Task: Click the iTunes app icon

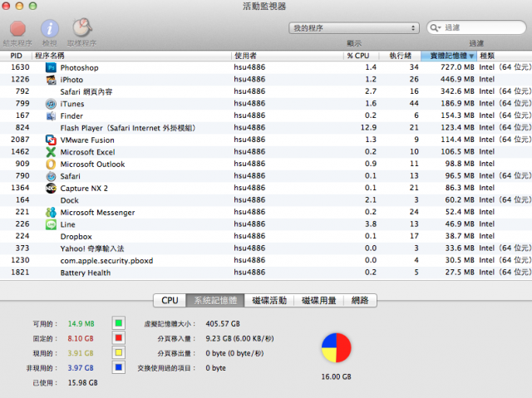Action: tap(51, 104)
